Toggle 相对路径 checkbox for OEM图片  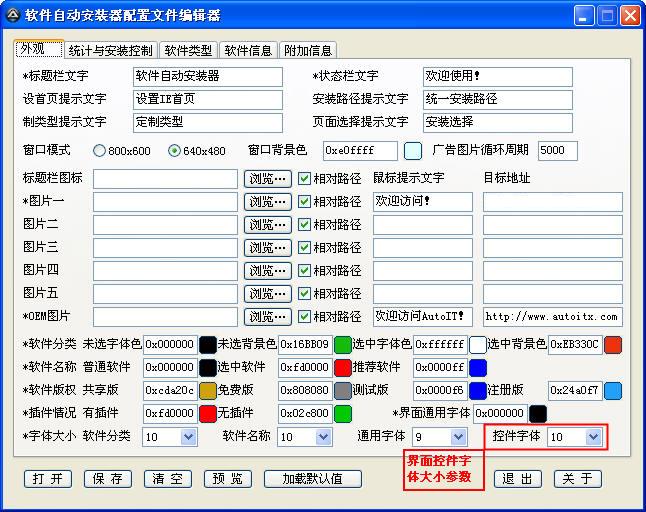304,317
